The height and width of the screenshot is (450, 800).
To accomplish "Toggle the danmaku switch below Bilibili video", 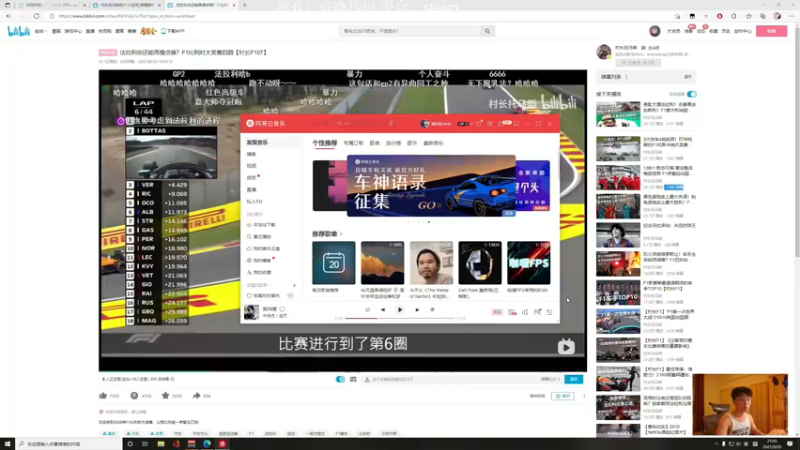I will tap(340, 379).
